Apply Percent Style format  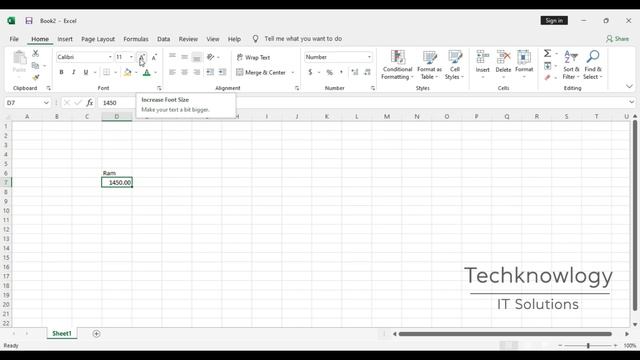click(329, 72)
